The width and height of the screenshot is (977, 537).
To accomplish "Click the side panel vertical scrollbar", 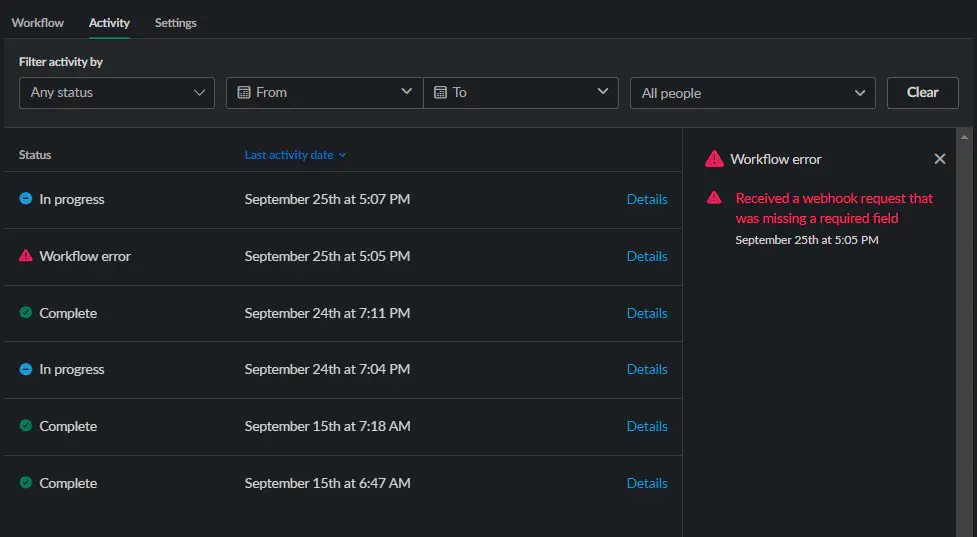I will [964, 330].
